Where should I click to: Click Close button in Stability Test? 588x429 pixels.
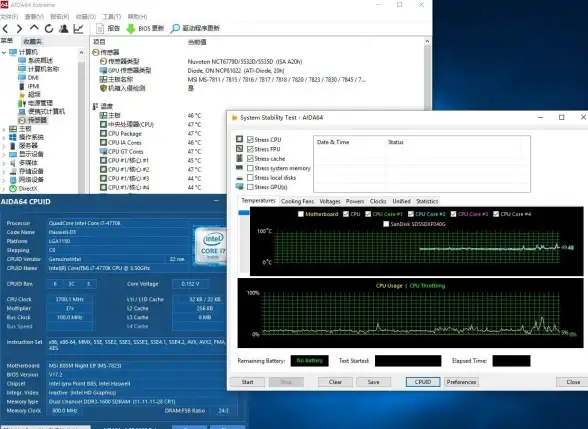(573, 382)
